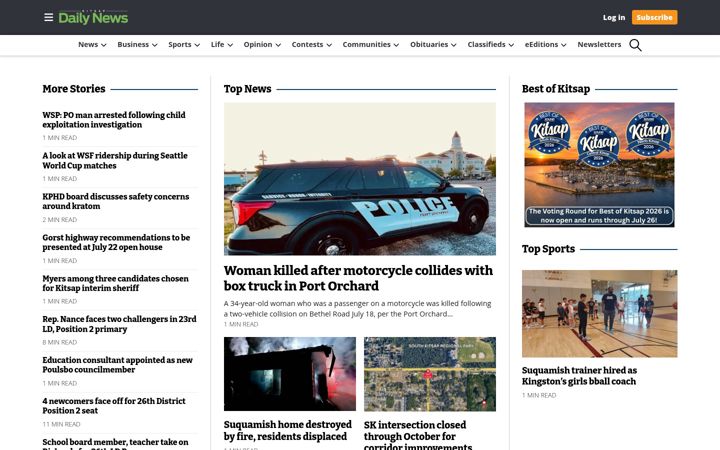720x450 pixels.
Task: Open the Best of Kitsap heading
Action: 556,89
